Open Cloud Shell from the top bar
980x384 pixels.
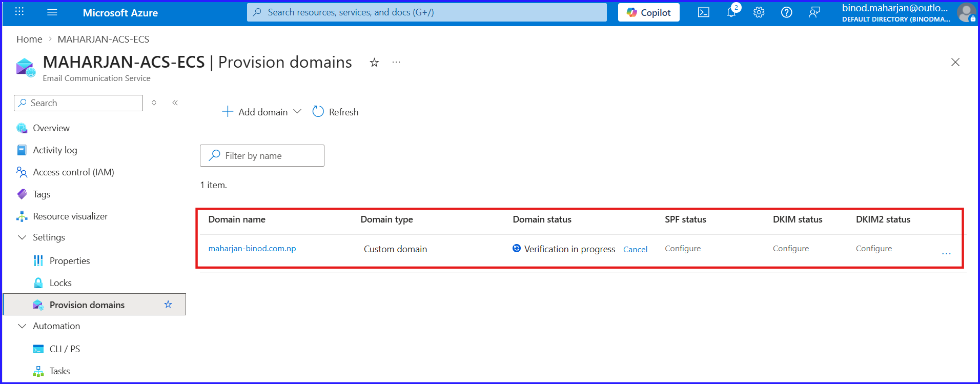tap(704, 12)
